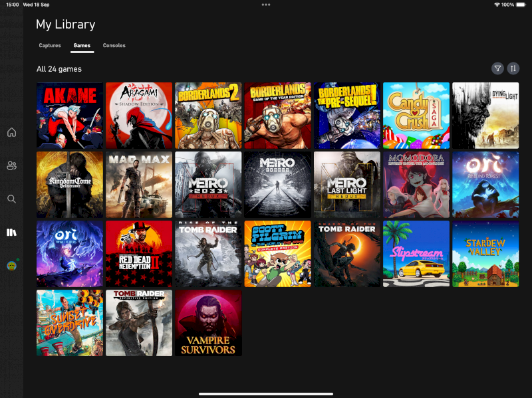Open the Sunset Overdrive tile
532x398 pixels.
[x=70, y=323]
